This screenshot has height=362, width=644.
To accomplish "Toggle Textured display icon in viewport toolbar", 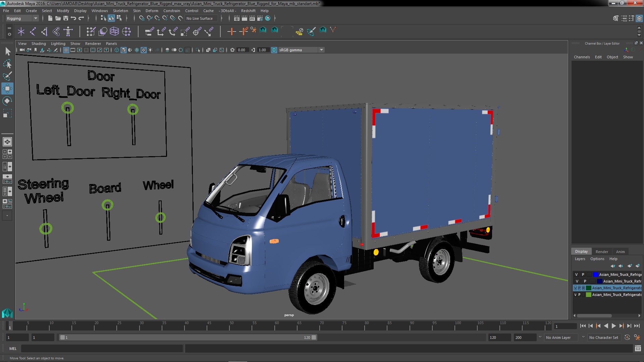I will click(144, 50).
